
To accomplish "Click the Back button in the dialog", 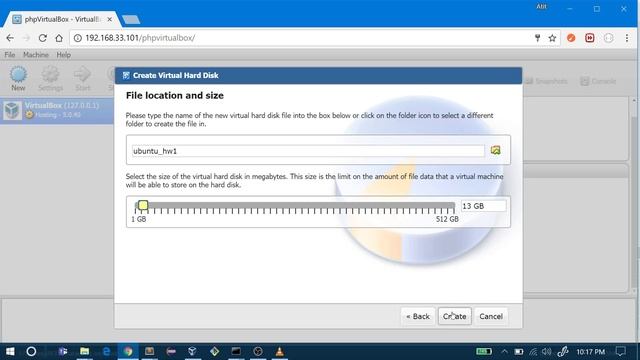I will pyautogui.click(x=418, y=316).
